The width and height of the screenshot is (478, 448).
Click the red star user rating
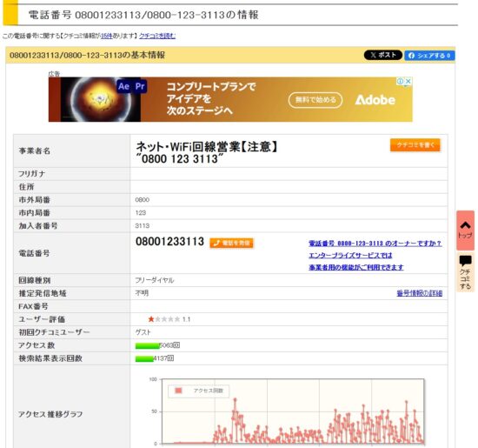pos(151,319)
